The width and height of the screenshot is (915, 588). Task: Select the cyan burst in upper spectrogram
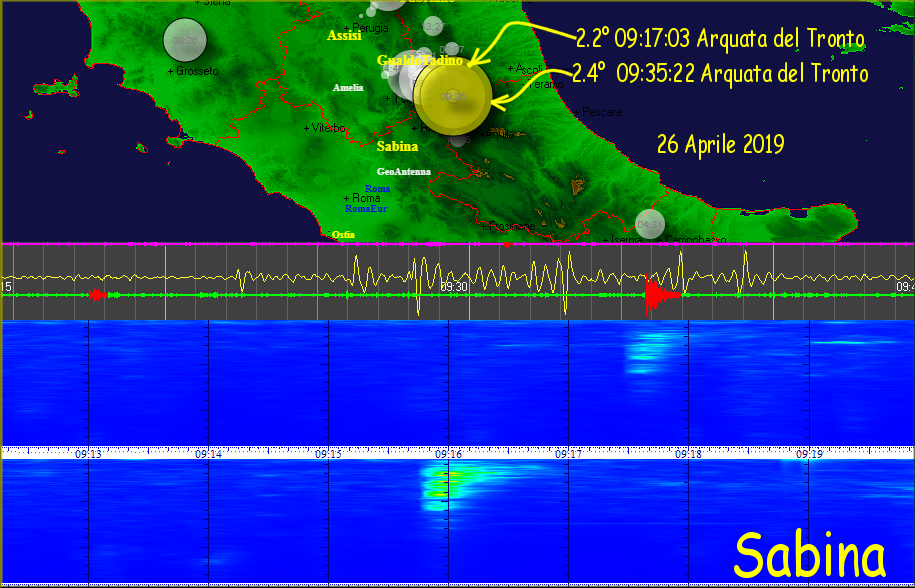645,353
